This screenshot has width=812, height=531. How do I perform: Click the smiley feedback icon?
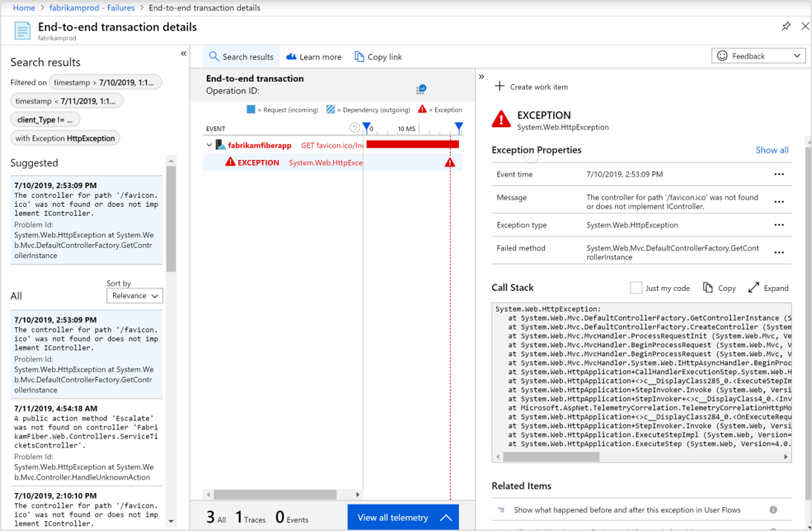point(723,56)
